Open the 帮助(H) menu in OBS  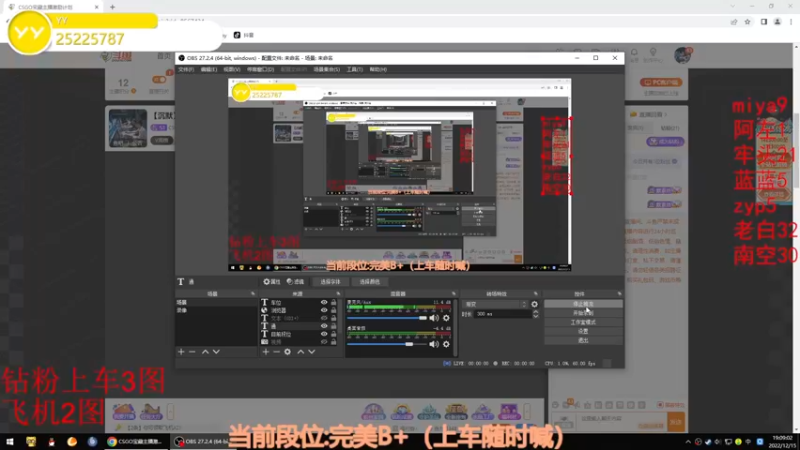point(378,69)
